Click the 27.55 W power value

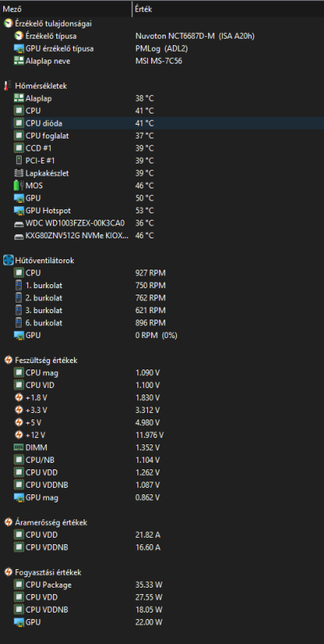pyautogui.click(x=149, y=597)
